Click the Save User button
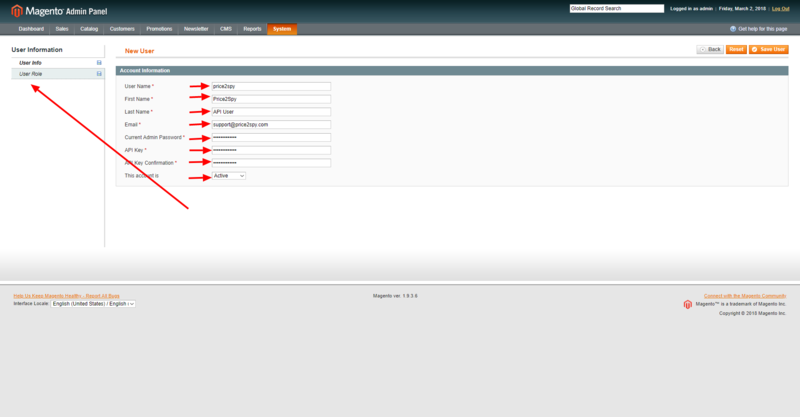The image size is (800, 417). (x=768, y=50)
